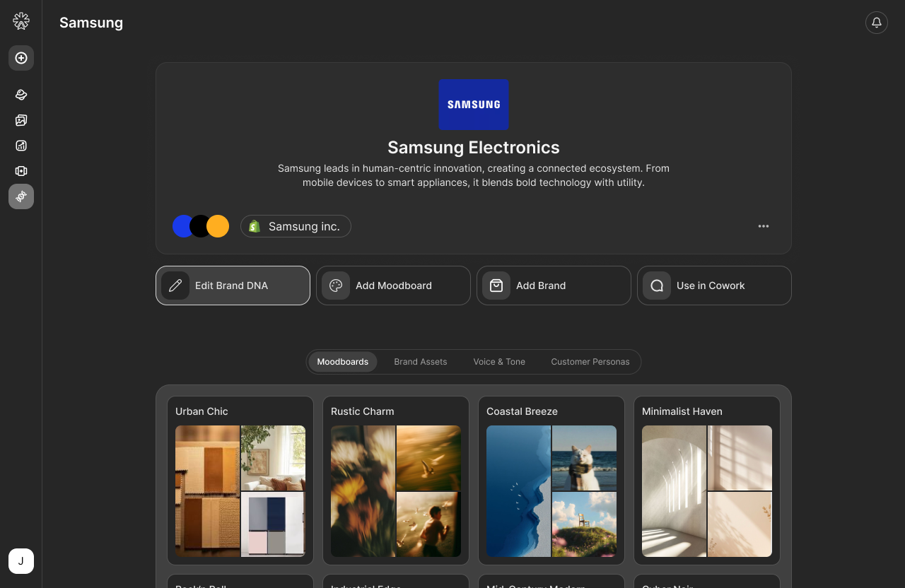The image size is (905, 588).
Task: Open the user avatar J
Action: click(21, 561)
